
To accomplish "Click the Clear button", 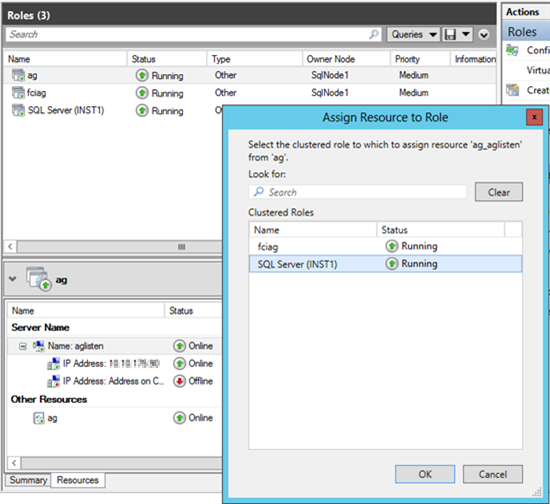I will [499, 192].
